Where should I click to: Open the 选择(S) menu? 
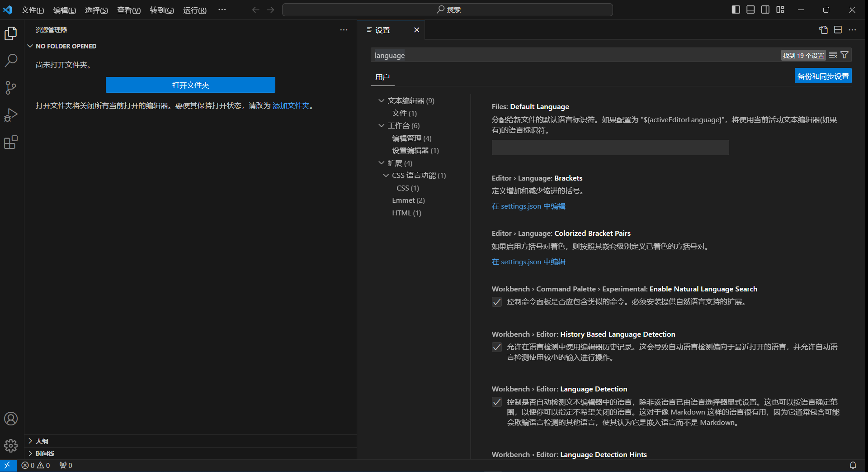point(97,10)
